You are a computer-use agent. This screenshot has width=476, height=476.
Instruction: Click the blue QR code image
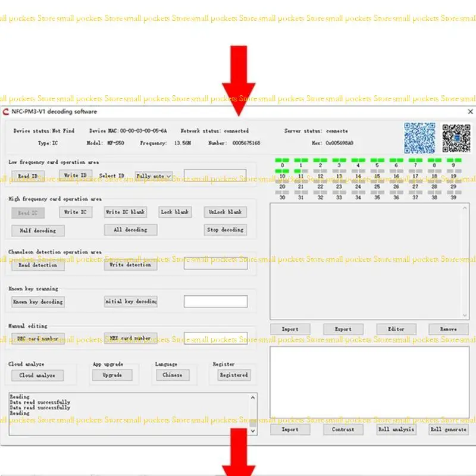(x=419, y=138)
